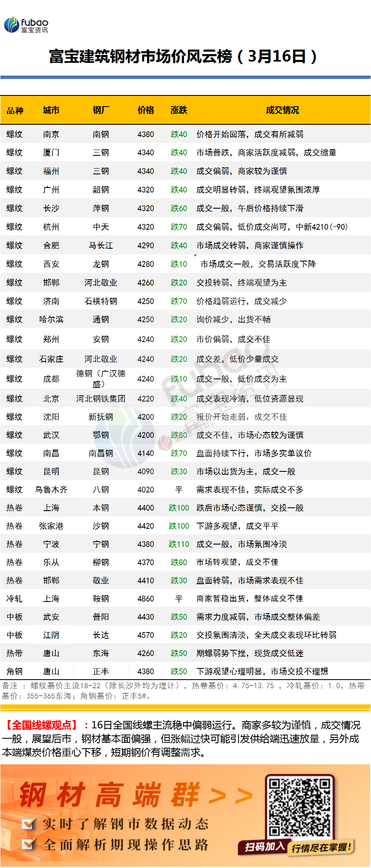
Task: Click 跌80 in the 武汉 row
Action: [x=179, y=435]
